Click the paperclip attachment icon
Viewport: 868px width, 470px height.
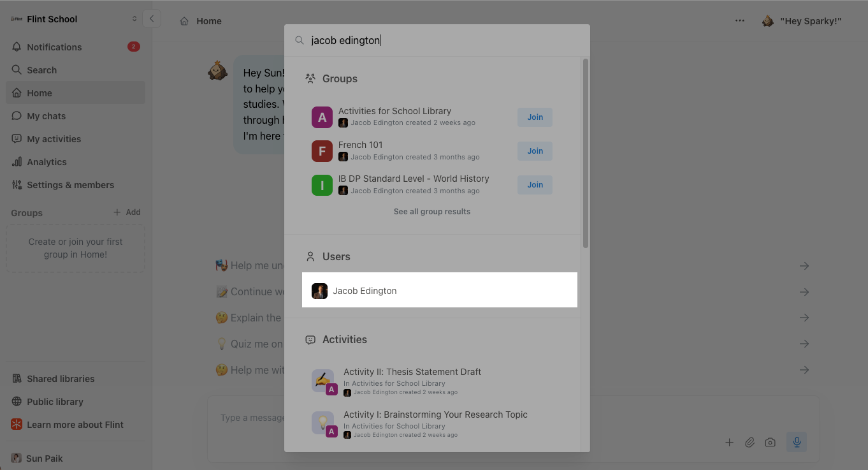point(750,443)
